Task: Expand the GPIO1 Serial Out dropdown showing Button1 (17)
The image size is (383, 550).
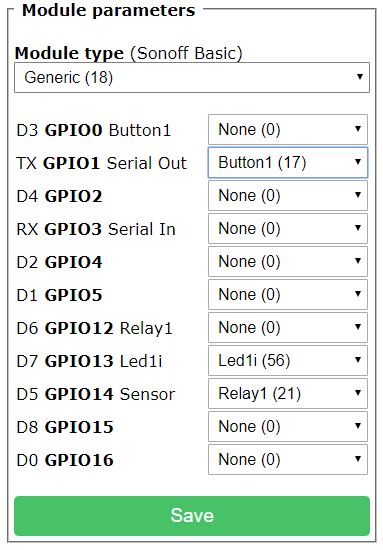Action: coord(288,162)
